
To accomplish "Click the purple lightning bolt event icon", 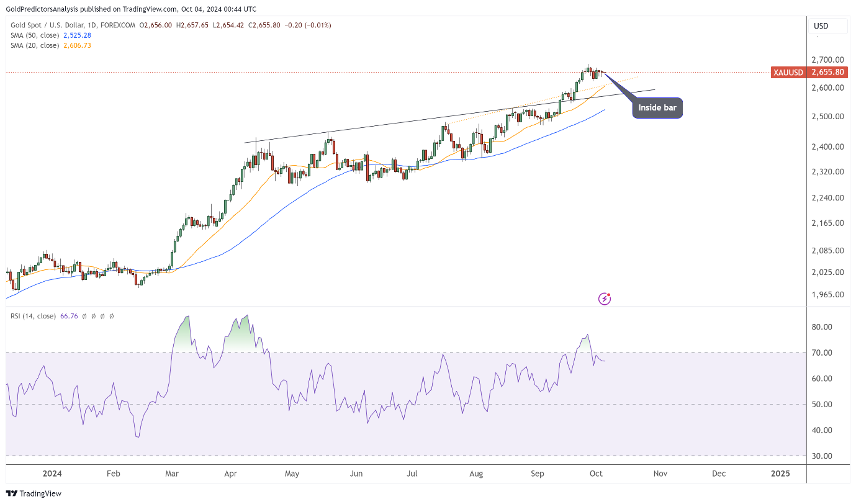I will (x=605, y=299).
